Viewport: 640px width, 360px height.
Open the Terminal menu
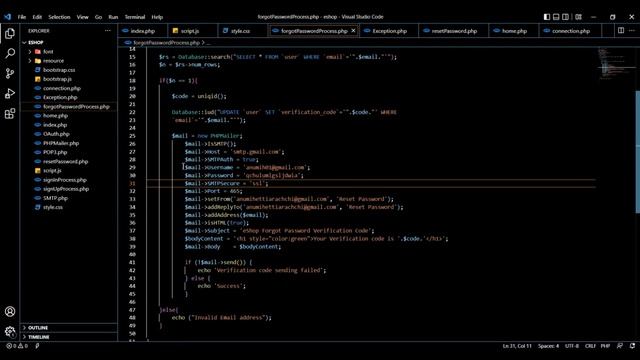click(x=135, y=17)
